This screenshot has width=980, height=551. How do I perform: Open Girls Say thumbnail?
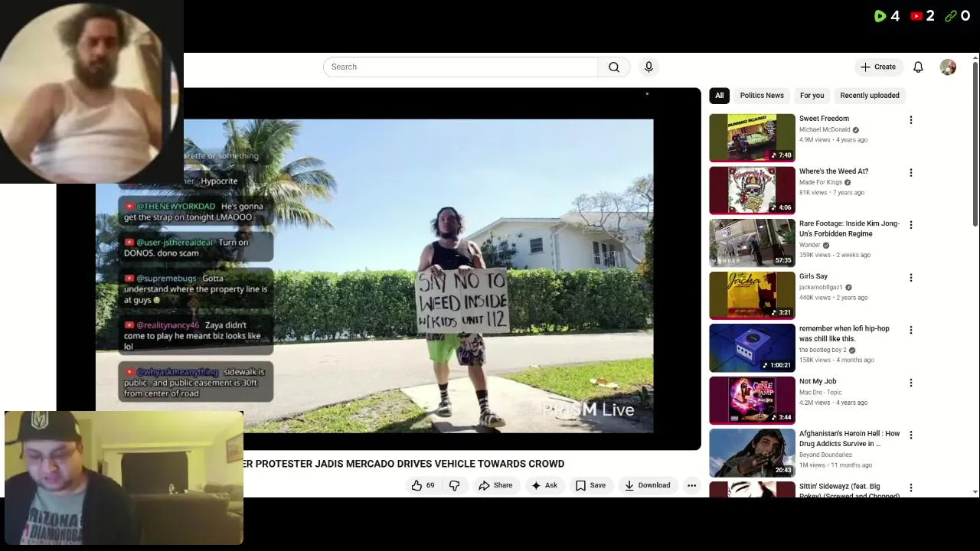point(752,295)
